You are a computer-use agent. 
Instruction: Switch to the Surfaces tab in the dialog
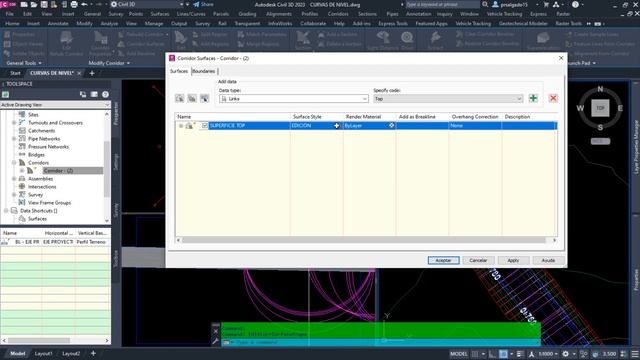coord(179,71)
